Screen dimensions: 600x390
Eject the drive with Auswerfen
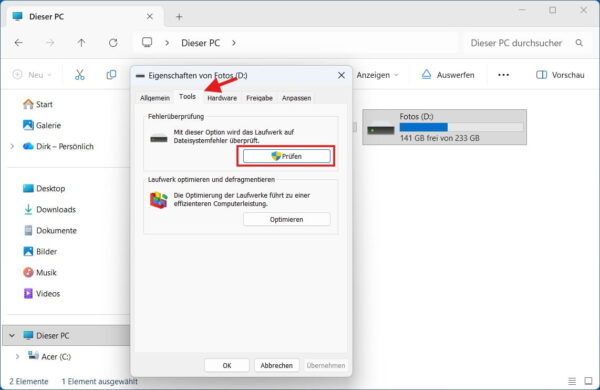click(x=448, y=75)
